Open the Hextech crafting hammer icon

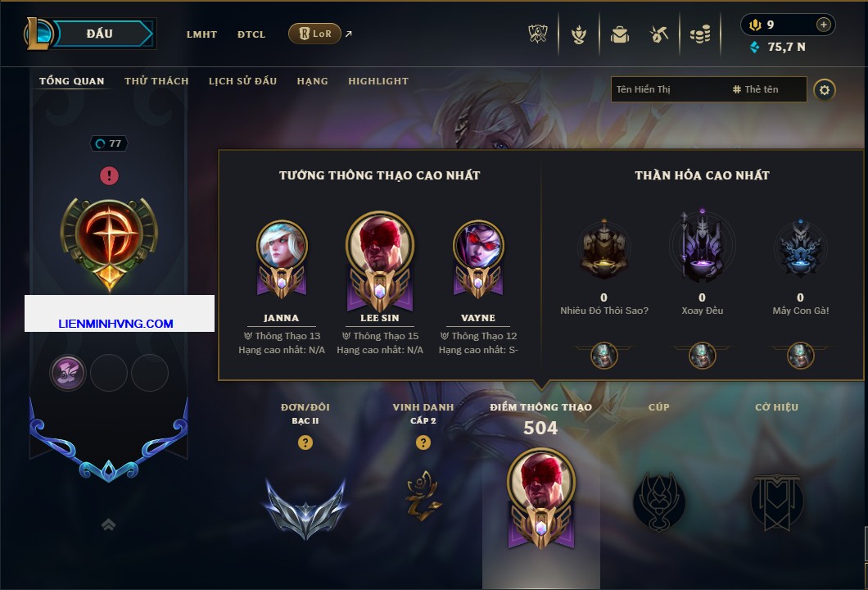click(658, 34)
